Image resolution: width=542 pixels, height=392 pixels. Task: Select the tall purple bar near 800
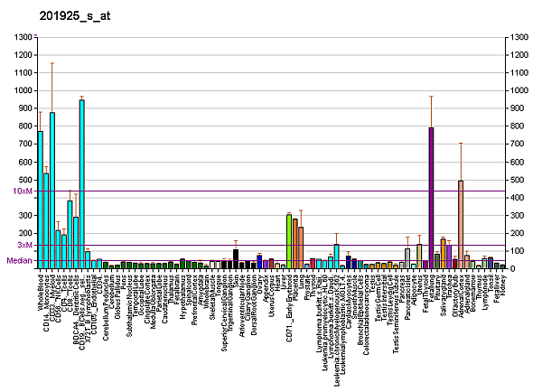(x=431, y=198)
